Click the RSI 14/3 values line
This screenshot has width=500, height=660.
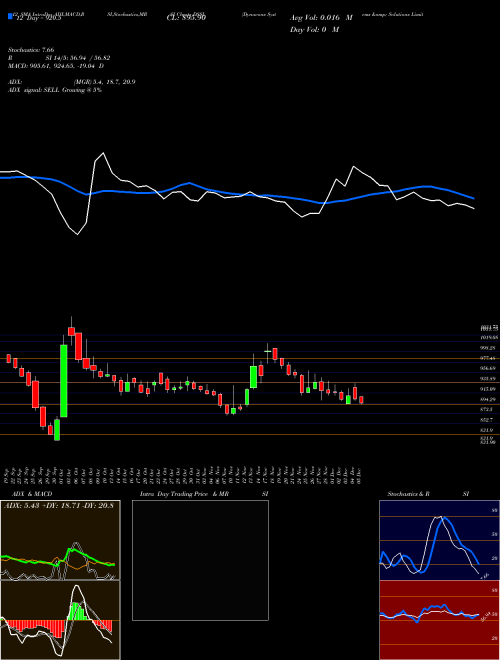click(x=59, y=58)
